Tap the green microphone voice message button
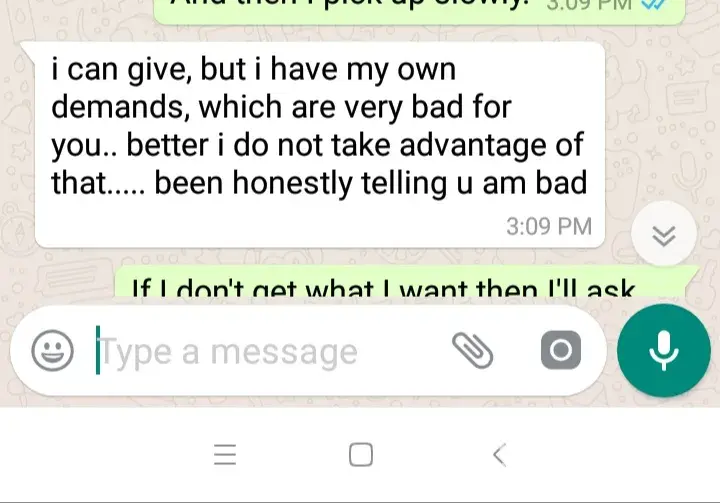Viewport: 720px width, 503px height. (x=664, y=350)
